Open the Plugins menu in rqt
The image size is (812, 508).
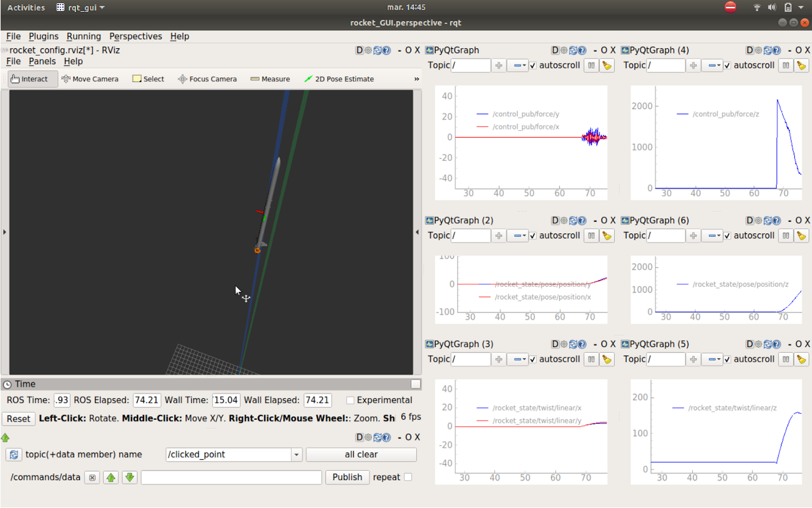tap(43, 36)
